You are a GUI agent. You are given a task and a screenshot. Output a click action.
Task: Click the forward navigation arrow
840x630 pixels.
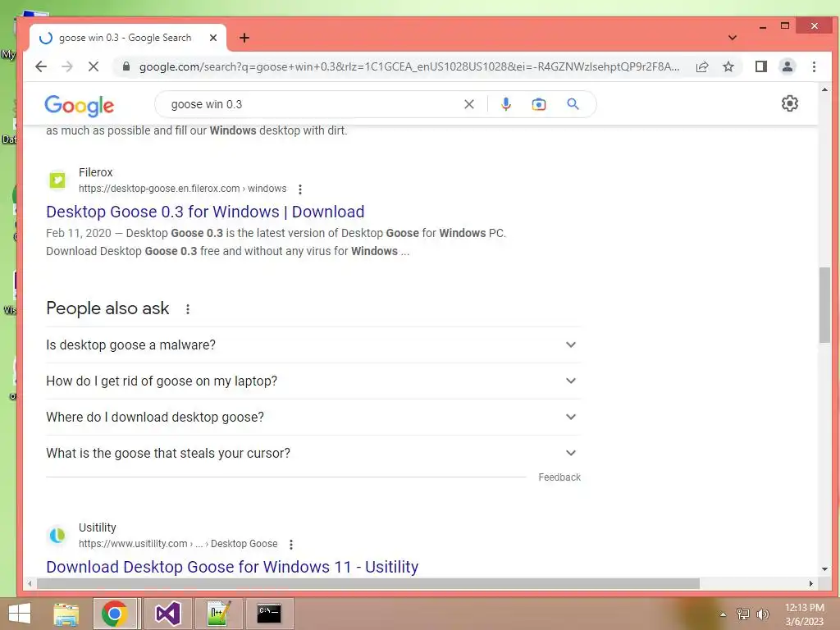67,66
